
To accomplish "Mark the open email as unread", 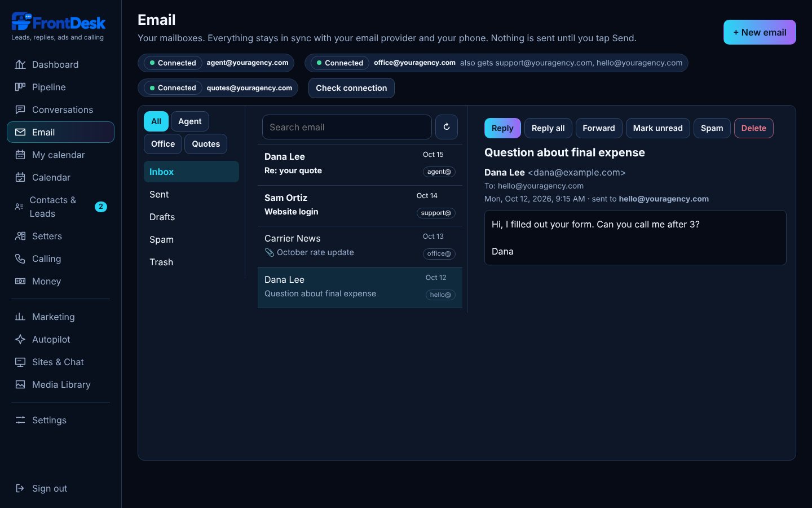I will click(x=657, y=128).
